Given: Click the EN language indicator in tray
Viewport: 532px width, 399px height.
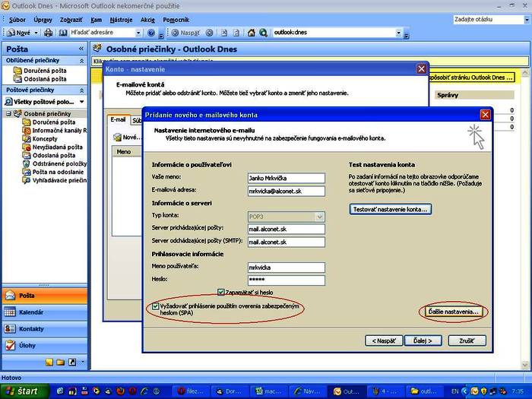Looking at the screenshot, I should point(454,391).
